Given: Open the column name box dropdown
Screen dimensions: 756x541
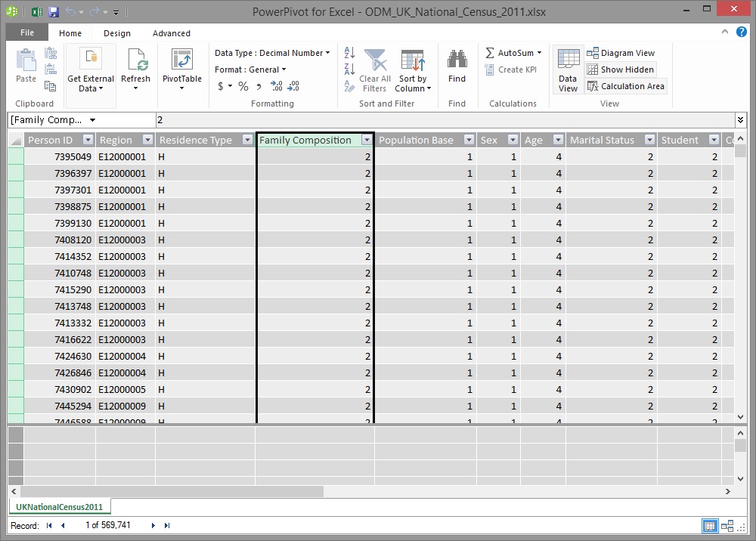Looking at the screenshot, I should [92, 120].
